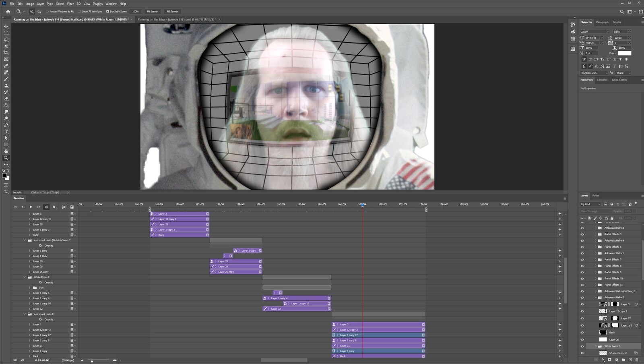Toggle audio mute in timeline
The width and height of the screenshot is (644, 364).
46,207
